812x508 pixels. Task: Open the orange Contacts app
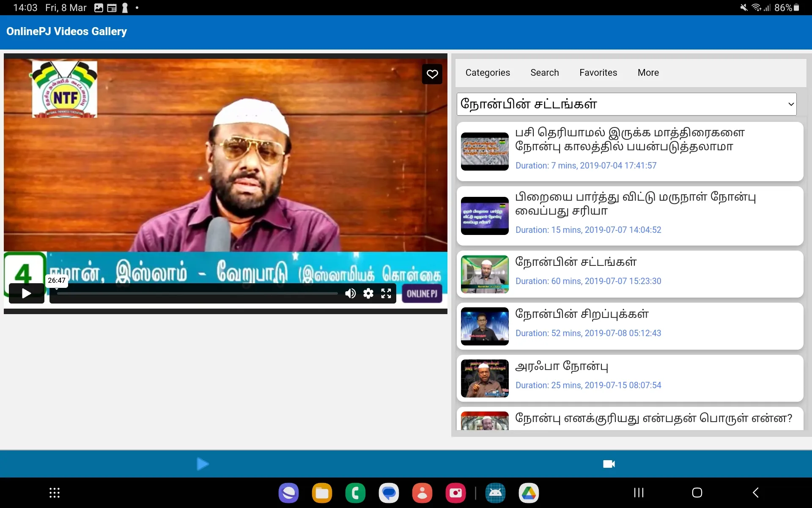coord(422,493)
